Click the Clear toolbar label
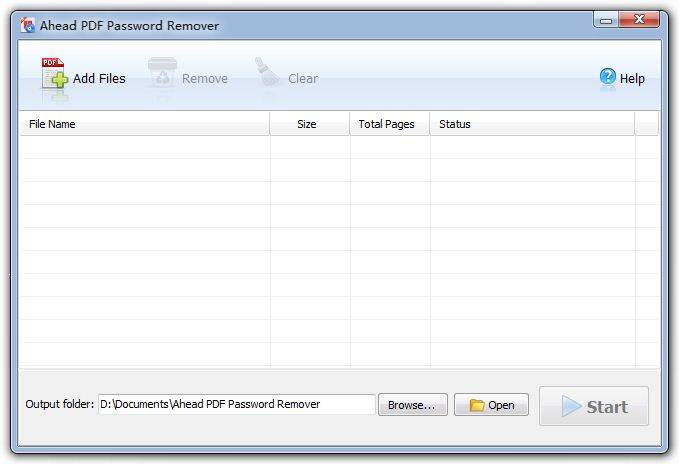The image size is (679, 464). pos(303,78)
